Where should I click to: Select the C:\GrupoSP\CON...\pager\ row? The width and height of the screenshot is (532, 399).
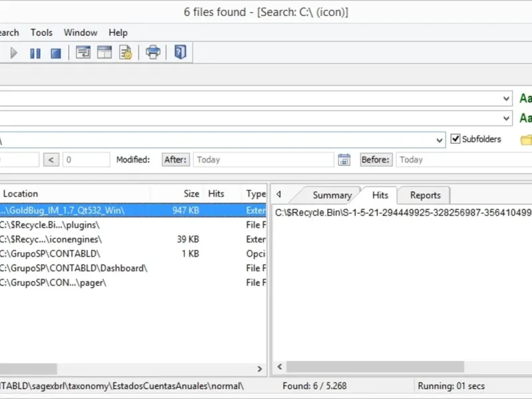tap(133, 283)
